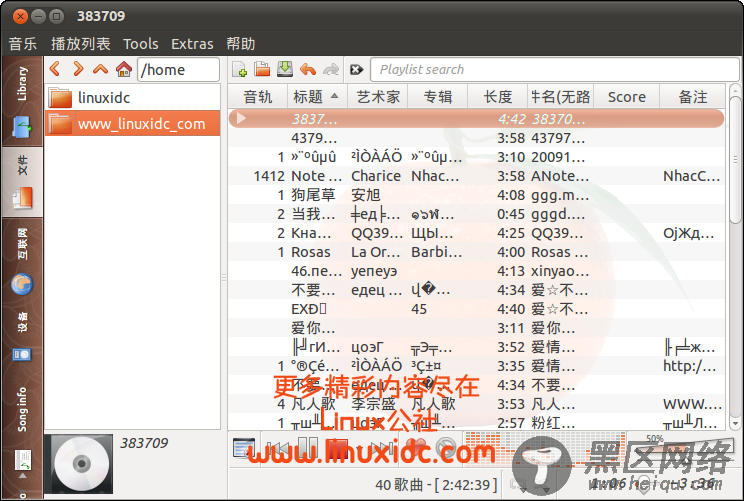Screen dimensions: 744x501
Task: Select the Charice artist cell
Action: (x=376, y=176)
